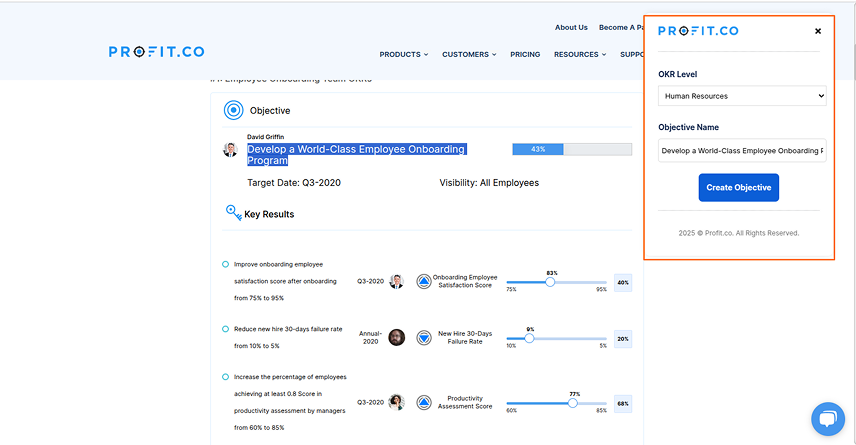Click the Profit.co logo in page header

[x=157, y=52]
